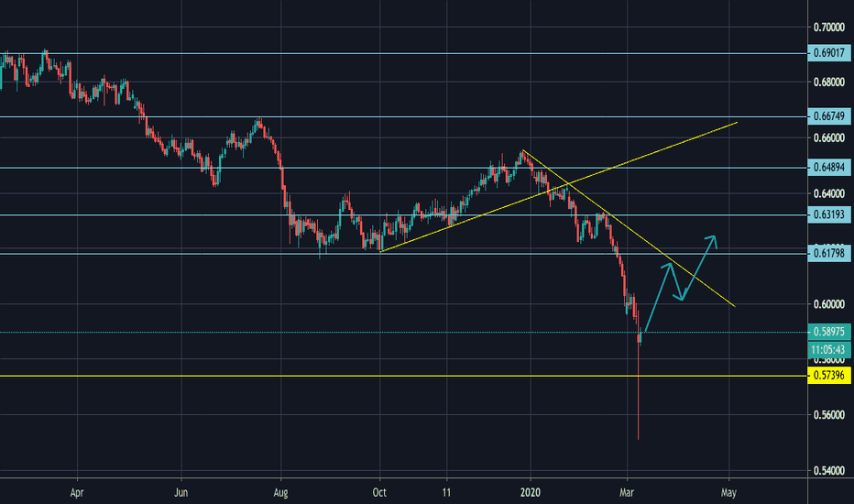The width and height of the screenshot is (854, 504).
Task: Click the 0.70000 axis value
Action: [x=829, y=27]
